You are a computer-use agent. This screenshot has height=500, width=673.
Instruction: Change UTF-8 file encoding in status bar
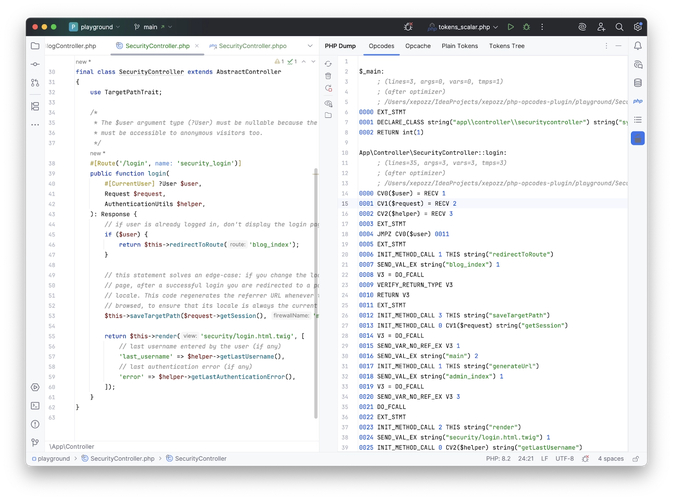(x=564, y=458)
